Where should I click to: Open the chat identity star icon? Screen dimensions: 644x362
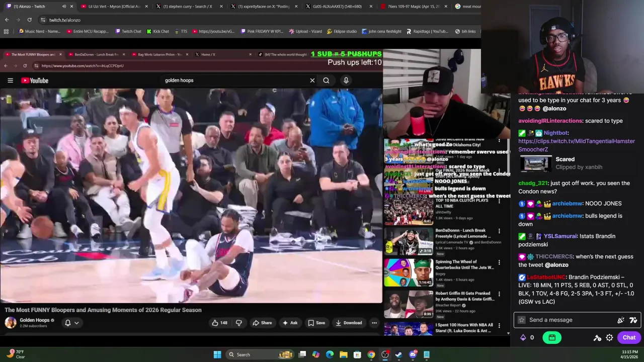[522, 320]
